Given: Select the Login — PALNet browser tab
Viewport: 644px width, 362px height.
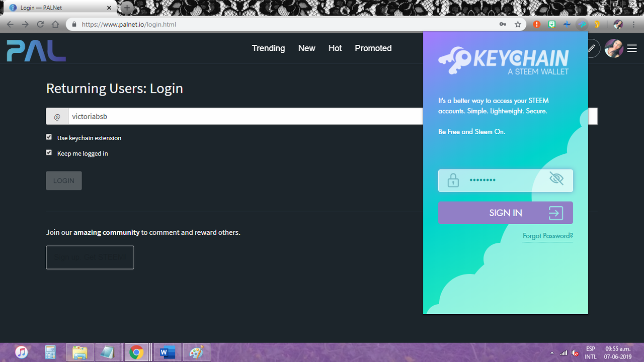Looking at the screenshot, I should pos(60,8).
